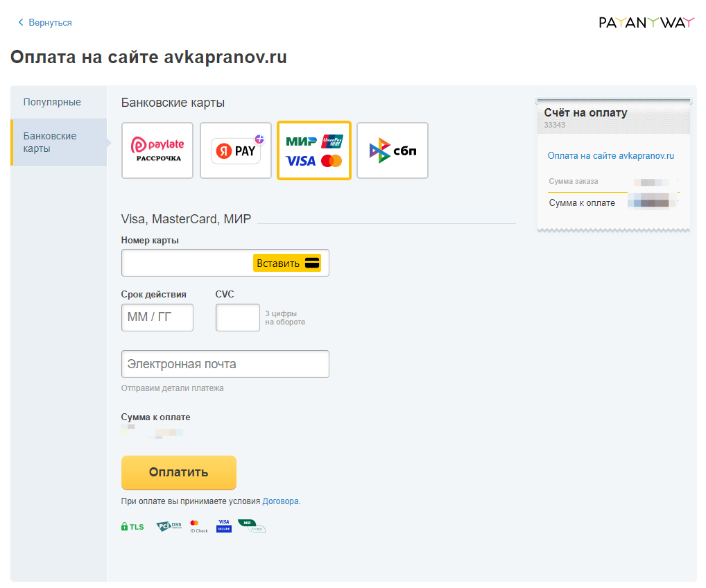Focus the Электронная почта field
The width and height of the screenshot is (706, 588).
(225, 364)
